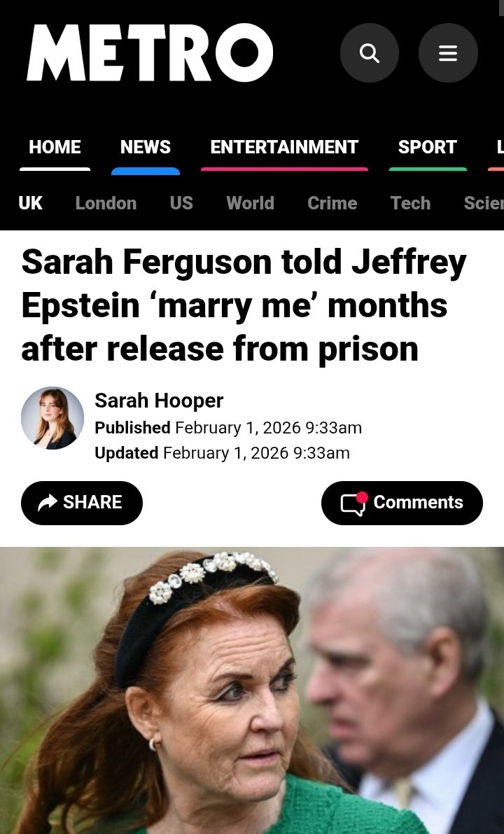Select the World sub-category
The image size is (504, 834).
tap(251, 202)
